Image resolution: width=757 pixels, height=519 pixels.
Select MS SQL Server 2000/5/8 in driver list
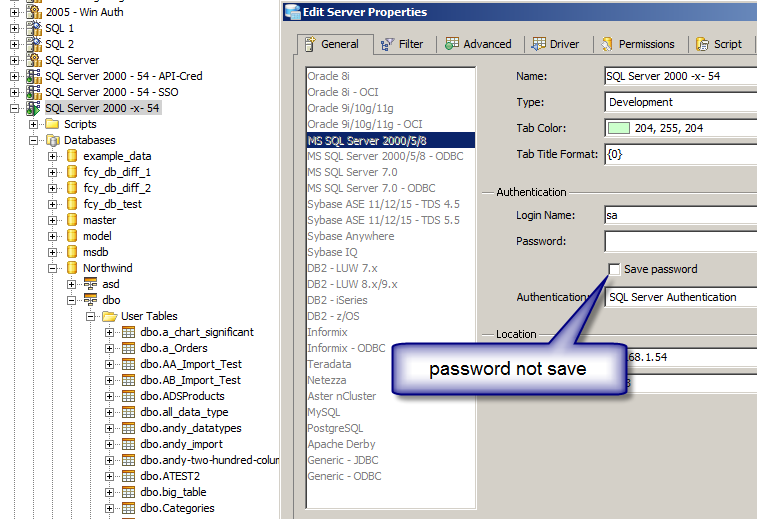pyautogui.click(x=391, y=140)
